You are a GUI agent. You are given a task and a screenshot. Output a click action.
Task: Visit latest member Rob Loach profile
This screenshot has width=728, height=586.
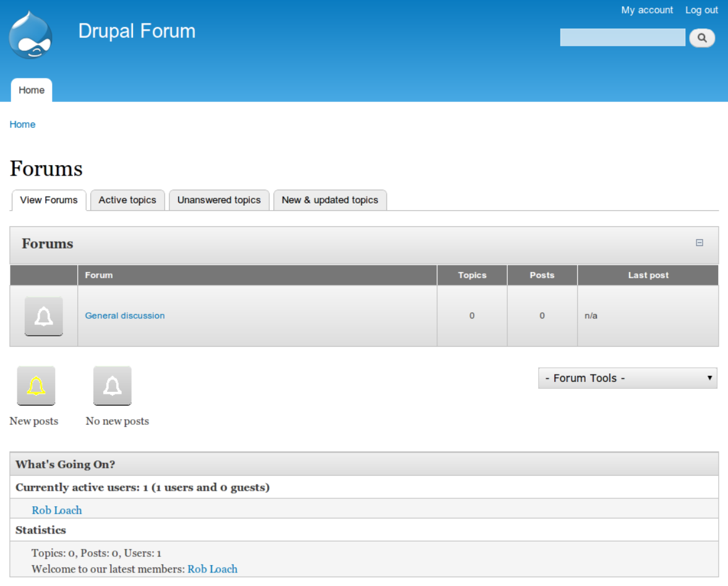coord(212,569)
